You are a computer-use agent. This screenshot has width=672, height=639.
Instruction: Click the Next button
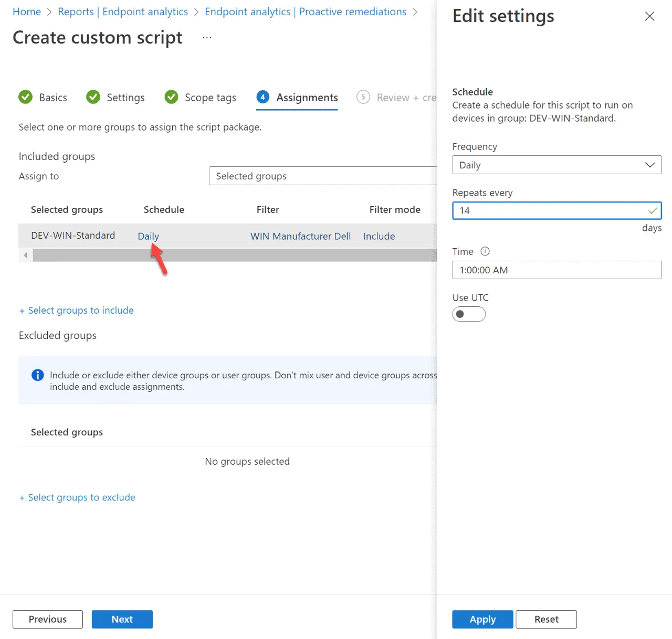point(122,619)
